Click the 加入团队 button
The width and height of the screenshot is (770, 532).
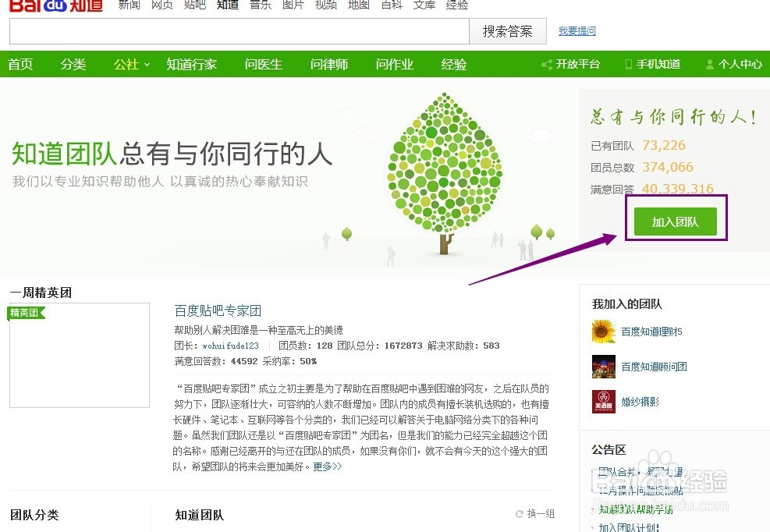(x=676, y=222)
